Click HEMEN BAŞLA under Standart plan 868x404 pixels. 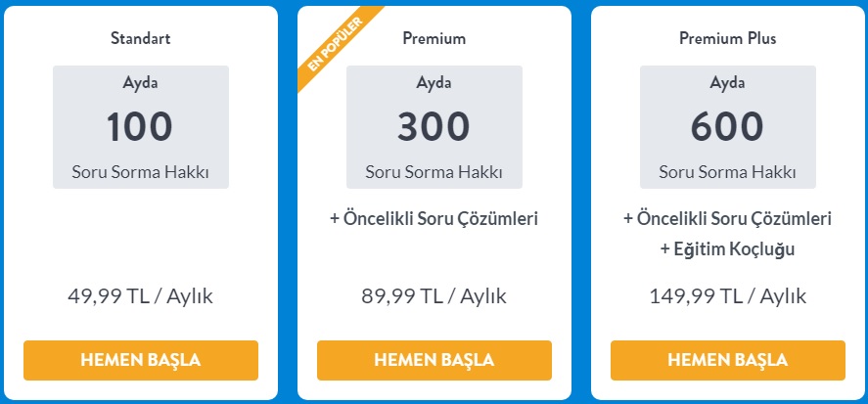click(141, 360)
